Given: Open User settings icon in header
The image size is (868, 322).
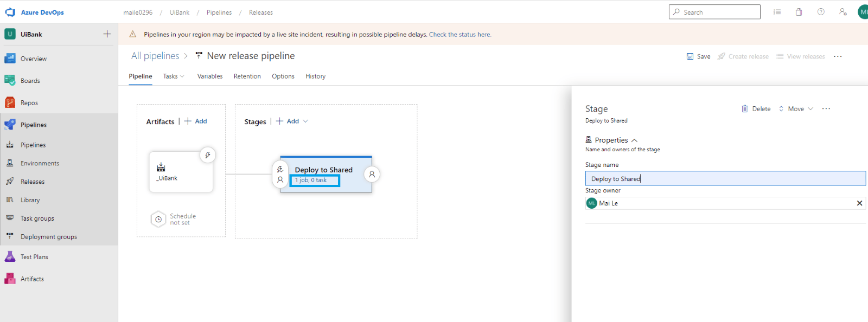Looking at the screenshot, I should coord(843,12).
